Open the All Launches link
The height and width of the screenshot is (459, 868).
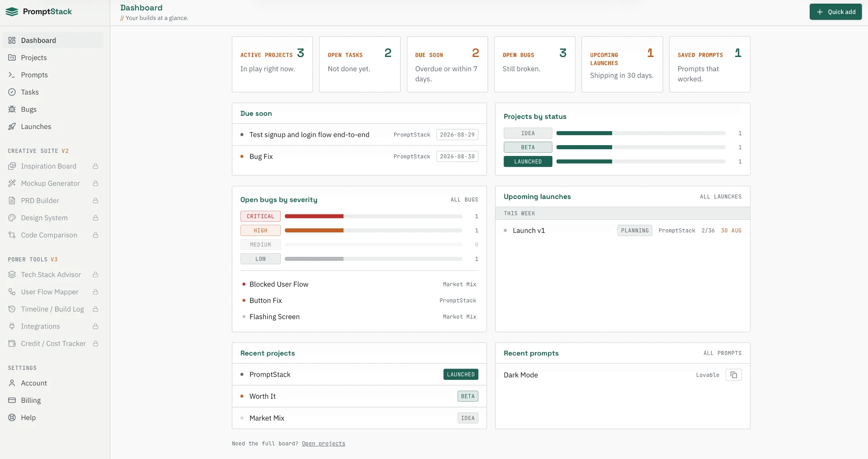pos(721,197)
